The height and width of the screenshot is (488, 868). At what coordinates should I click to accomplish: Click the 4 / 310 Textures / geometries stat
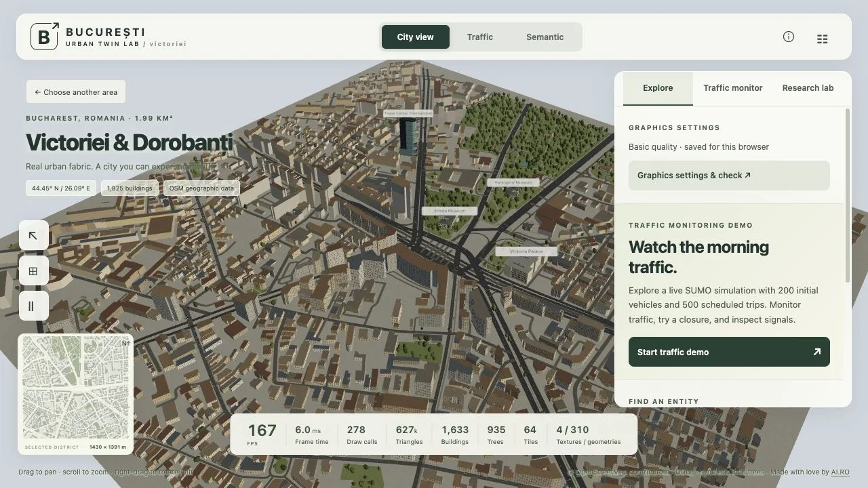pyautogui.click(x=589, y=434)
